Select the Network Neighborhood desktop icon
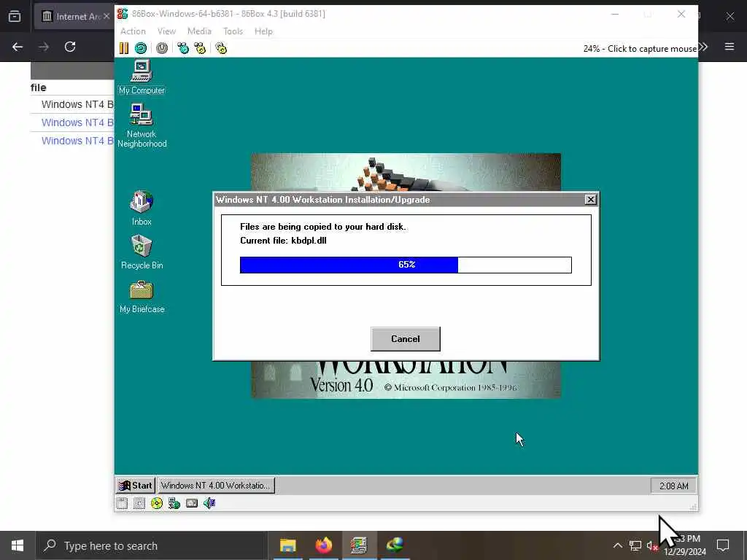The image size is (747, 560). point(142,125)
